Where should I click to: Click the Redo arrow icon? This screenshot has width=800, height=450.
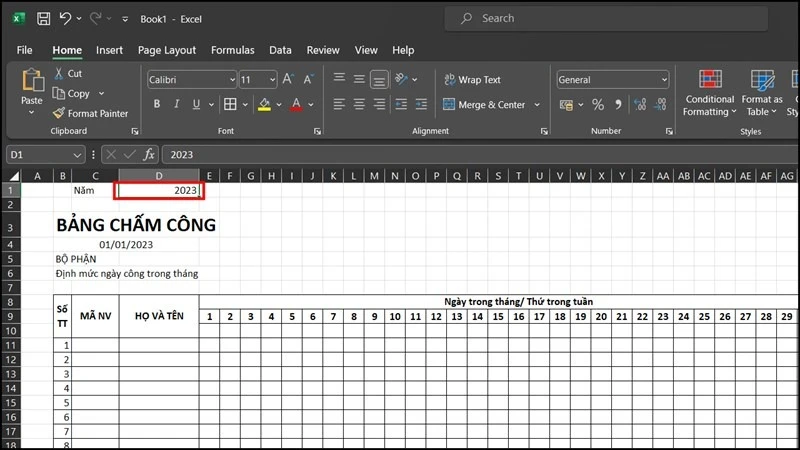(95, 19)
